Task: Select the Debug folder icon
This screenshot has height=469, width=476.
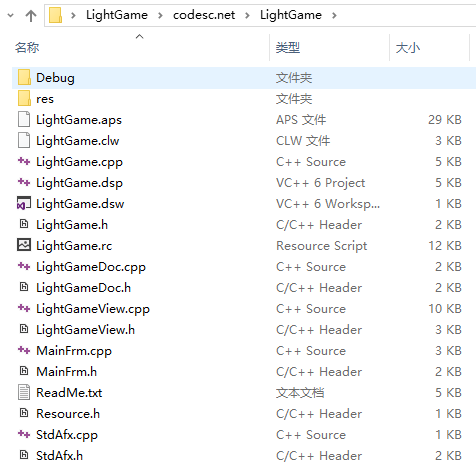Action: click(24, 77)
